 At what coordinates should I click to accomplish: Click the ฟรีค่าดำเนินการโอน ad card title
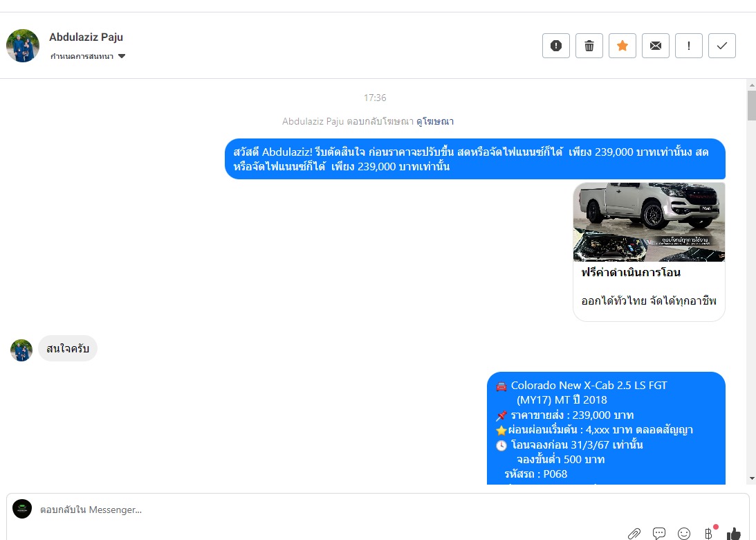[631, 273]
